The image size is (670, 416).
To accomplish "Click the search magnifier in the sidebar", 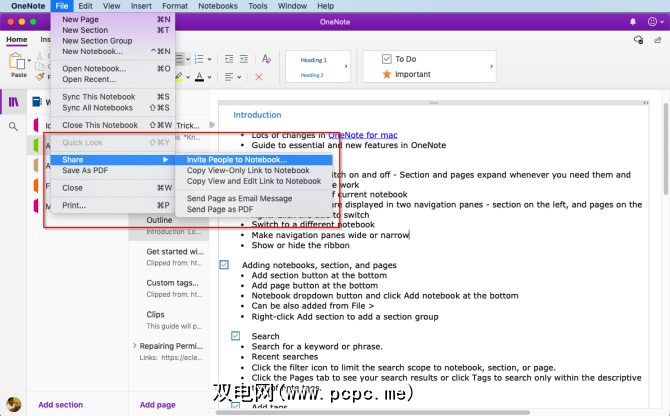I will tap(14, 127).
